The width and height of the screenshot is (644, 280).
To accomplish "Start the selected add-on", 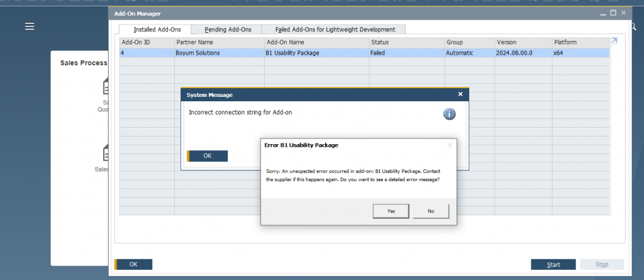I will [x=553, y=264].
